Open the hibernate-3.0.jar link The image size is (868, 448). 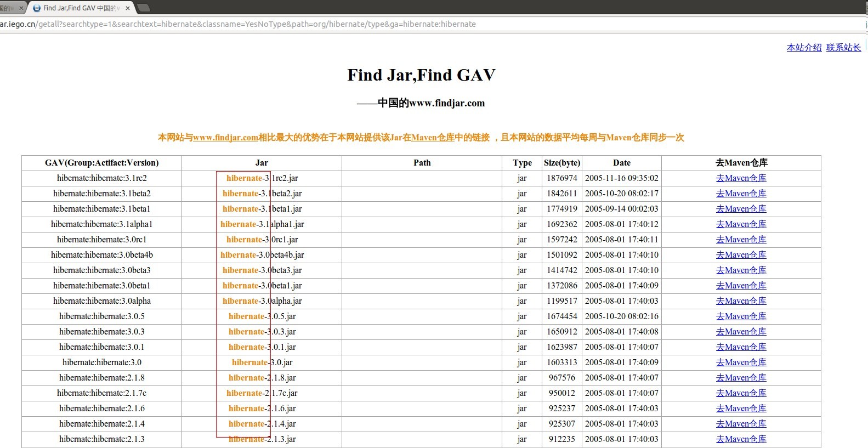pos(262,362)
